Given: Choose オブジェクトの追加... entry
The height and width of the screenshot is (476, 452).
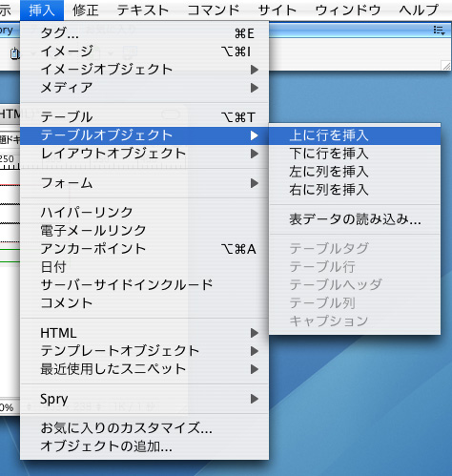Looking at the screenshot, I should 145,446.
